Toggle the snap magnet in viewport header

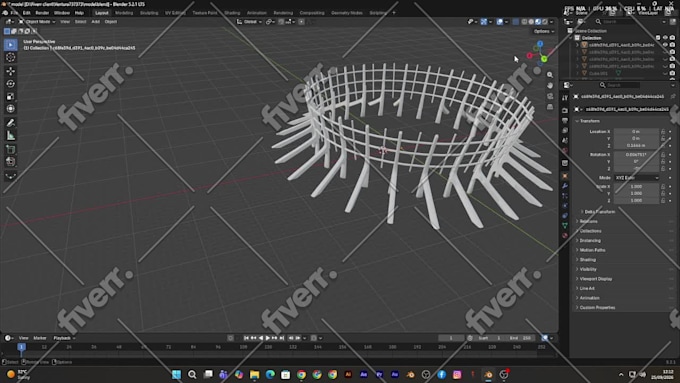[281, 22]
